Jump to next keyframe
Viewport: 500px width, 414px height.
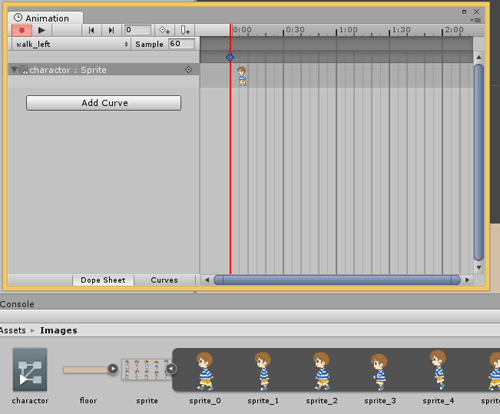point(111,30)
